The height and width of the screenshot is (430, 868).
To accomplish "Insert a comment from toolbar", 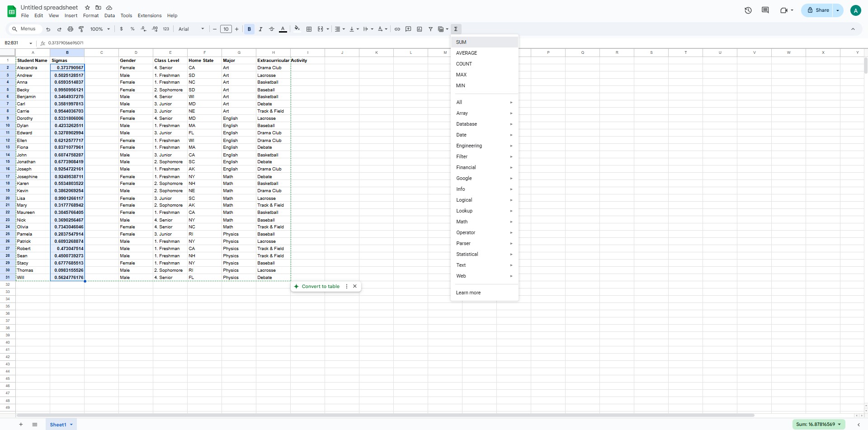I will tap(408, 29).
